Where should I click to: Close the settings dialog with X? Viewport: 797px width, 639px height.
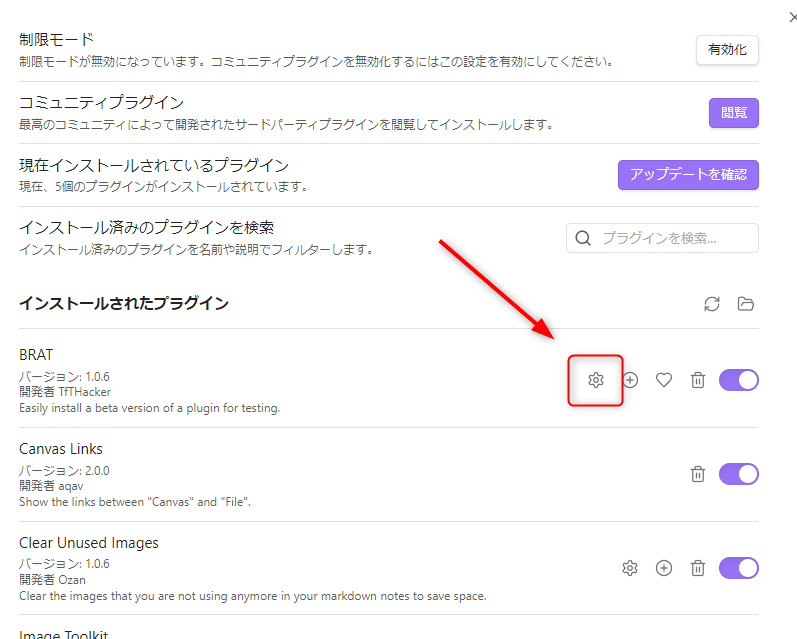(793, 18)
